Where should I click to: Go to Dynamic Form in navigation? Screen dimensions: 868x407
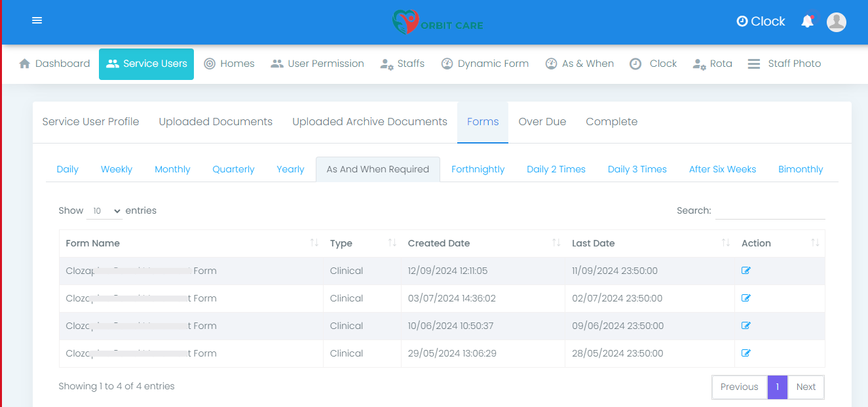coord(485,64)
